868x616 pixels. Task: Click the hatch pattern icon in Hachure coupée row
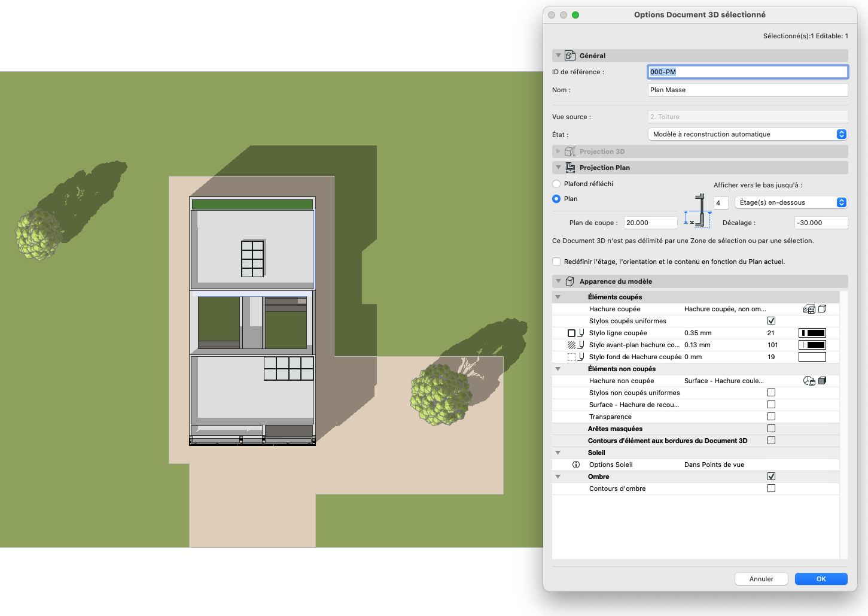pyautogui.click(x=809, y=309)
